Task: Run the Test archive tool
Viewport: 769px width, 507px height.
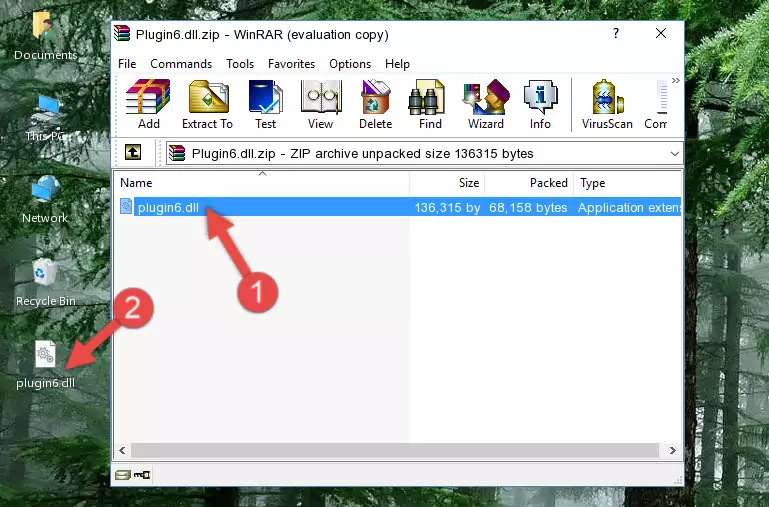Action: [265, 104]
